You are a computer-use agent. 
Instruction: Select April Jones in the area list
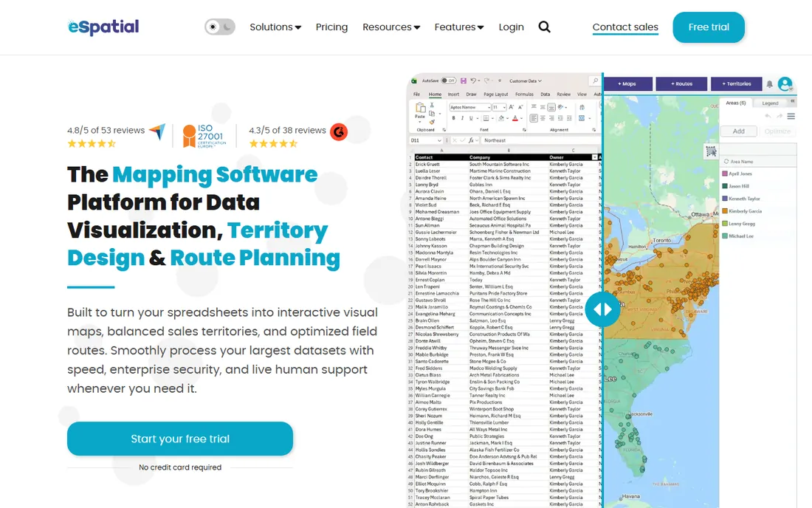(x=740, y=174)
